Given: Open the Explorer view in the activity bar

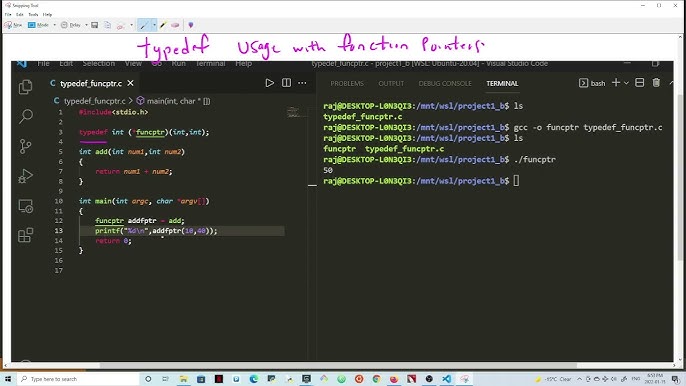Looking at the screenshot, I should 25,87.
